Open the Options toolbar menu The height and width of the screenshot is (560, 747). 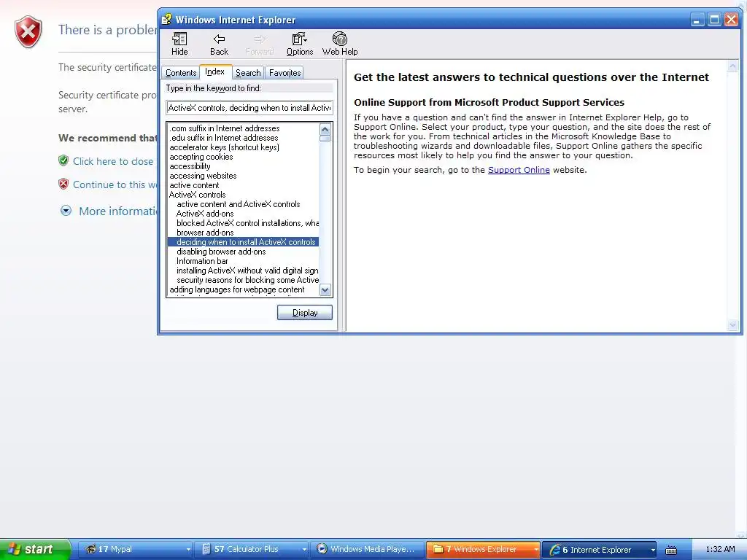pos(300,44)
